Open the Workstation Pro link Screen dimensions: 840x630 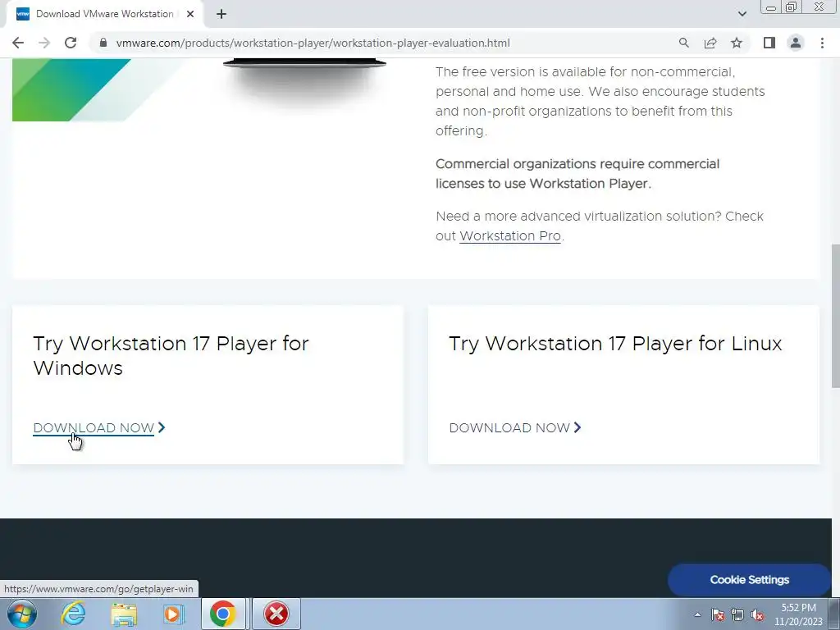point(510,236)
